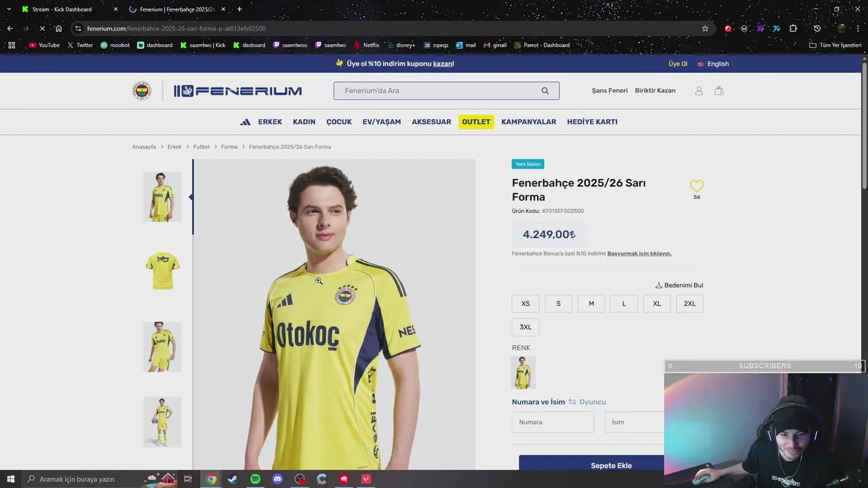868x488 pixels.
Task: Click the Numara input field
Action: [553, 422]
